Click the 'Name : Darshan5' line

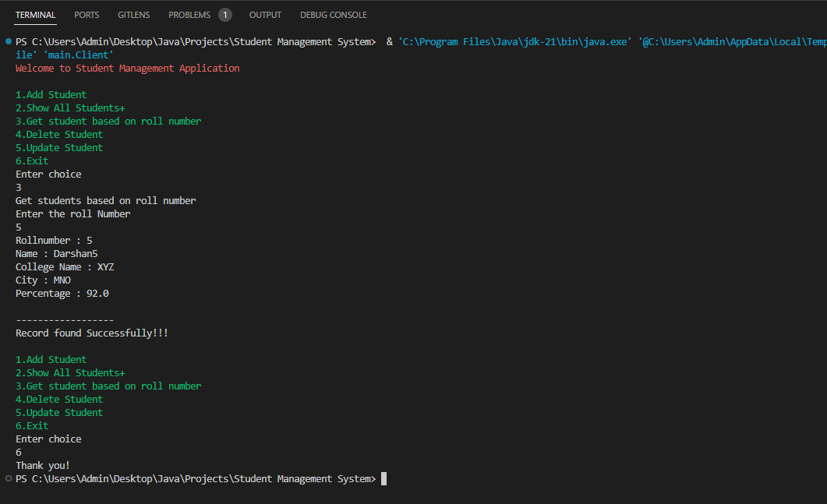pos(56,254)
